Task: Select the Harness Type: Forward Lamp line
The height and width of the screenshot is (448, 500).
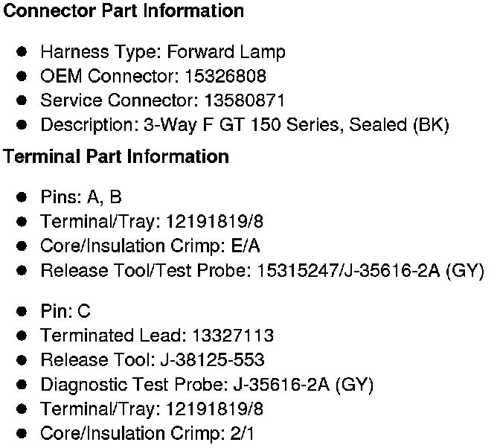Action: (162, 52)
